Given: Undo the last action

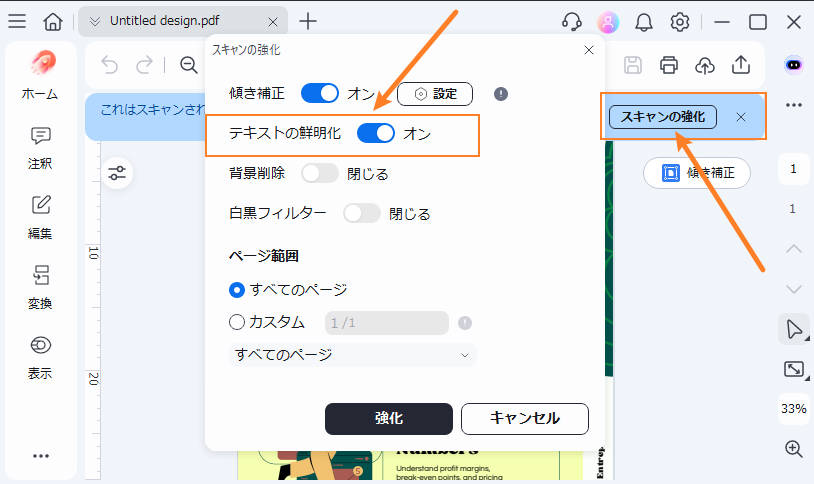Looking at the screenshot, I should coord(110,65).
